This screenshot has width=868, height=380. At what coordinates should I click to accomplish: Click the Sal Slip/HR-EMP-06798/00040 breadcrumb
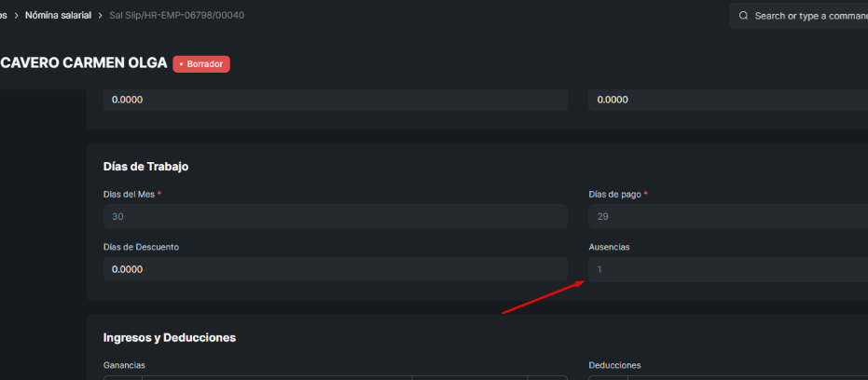pyautogui.click(x=176, y=16)
